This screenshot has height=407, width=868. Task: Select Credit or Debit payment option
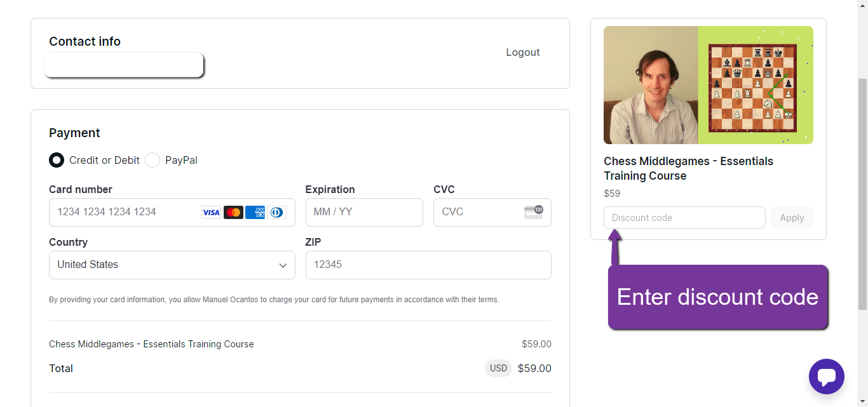57,160
